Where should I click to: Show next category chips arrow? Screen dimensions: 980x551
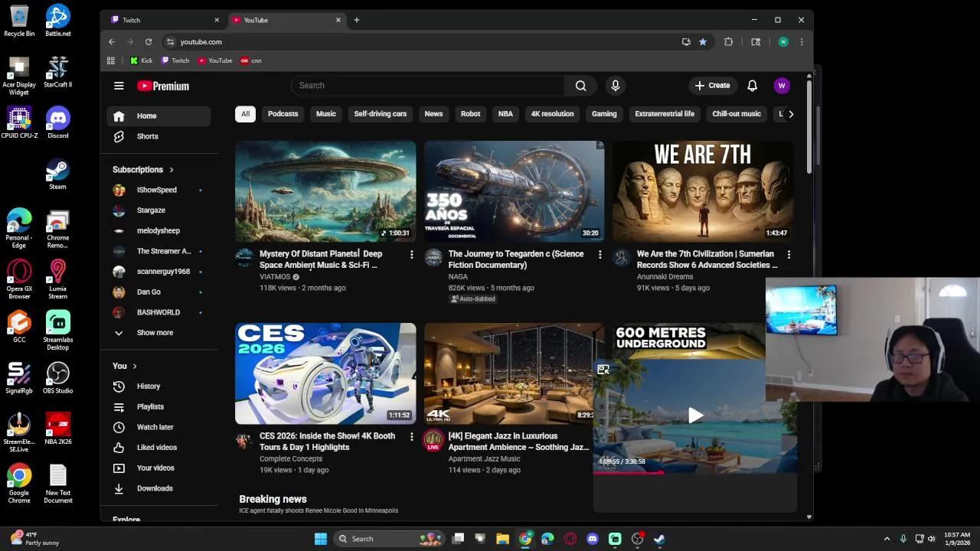(x=791, y=114)
